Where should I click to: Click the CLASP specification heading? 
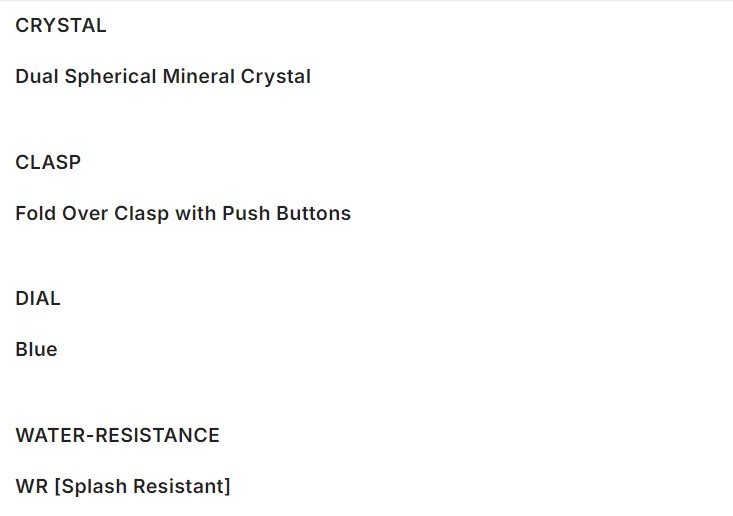point(48,163)
